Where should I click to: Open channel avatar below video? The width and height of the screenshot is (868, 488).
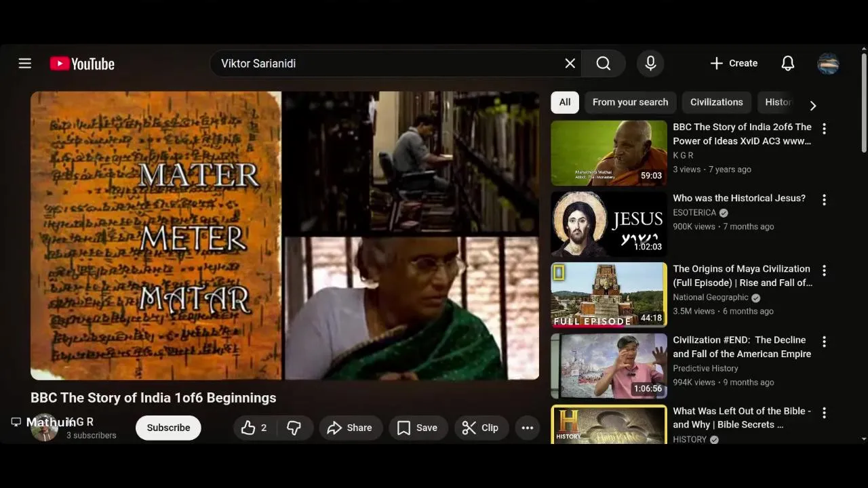coord(44,428)
